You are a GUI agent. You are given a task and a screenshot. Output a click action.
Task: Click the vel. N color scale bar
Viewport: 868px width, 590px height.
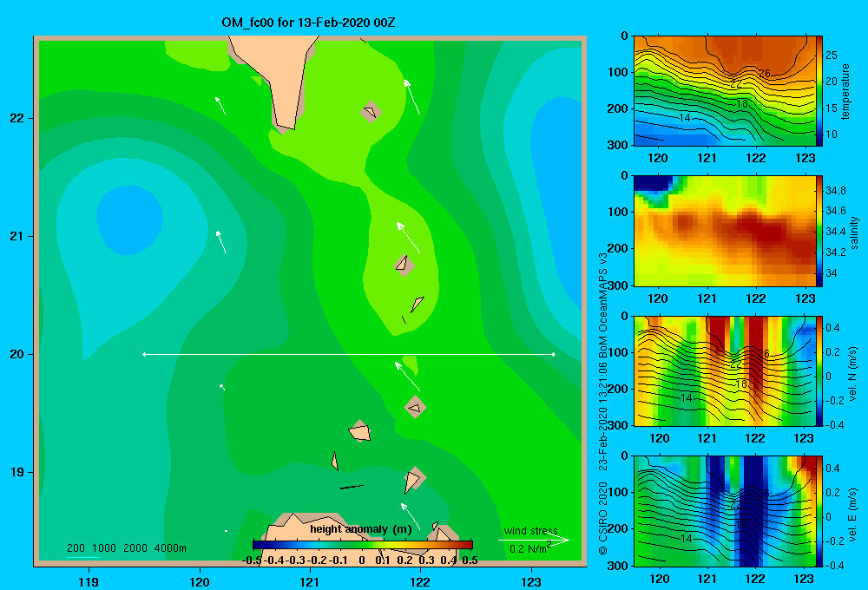click(819, 370)
